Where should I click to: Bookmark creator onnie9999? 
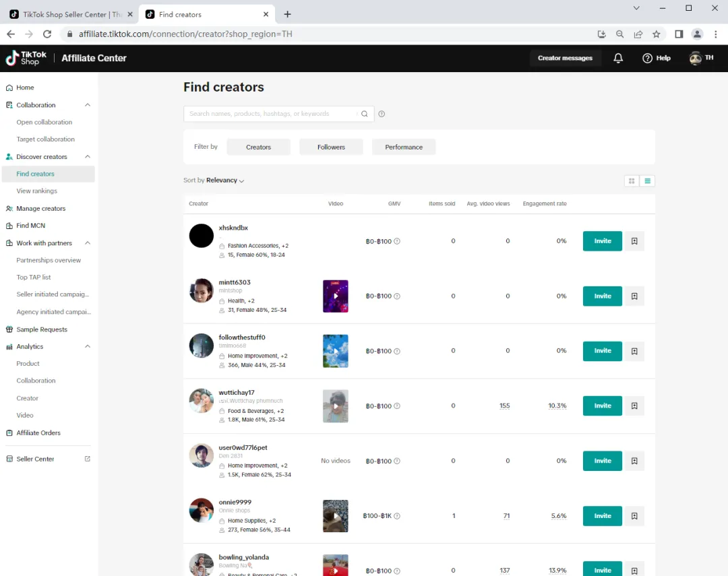click(x=634, y=515)
